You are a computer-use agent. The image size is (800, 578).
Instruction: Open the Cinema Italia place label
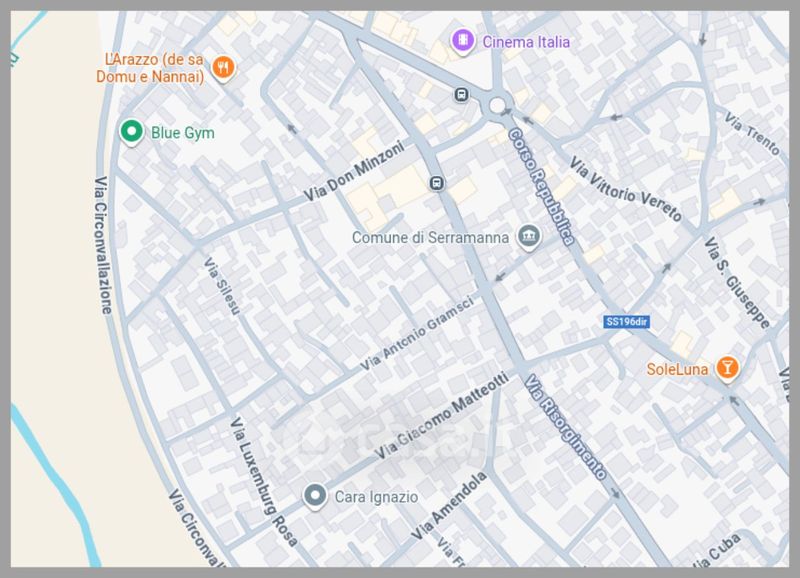(526, 42)
